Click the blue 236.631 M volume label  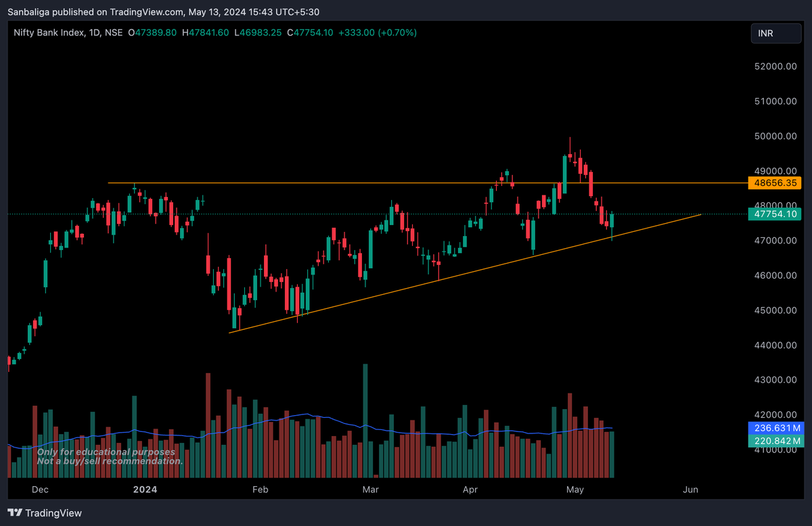pos(775,428)
